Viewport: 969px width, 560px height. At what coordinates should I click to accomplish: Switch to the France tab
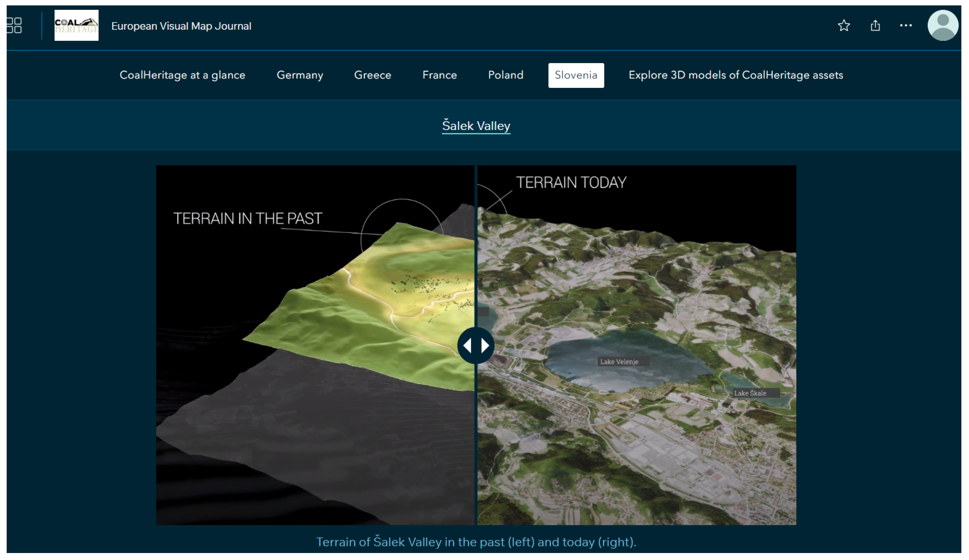point(439,75)
